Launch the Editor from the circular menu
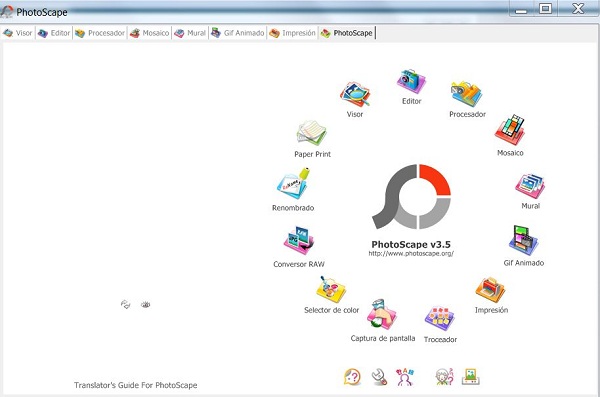Viewport: 600px width, 397px height. point(411,81)
